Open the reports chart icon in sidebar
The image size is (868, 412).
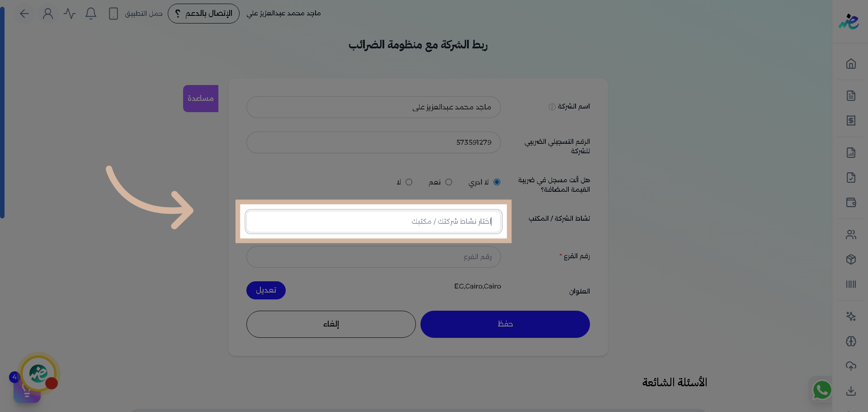851,153
